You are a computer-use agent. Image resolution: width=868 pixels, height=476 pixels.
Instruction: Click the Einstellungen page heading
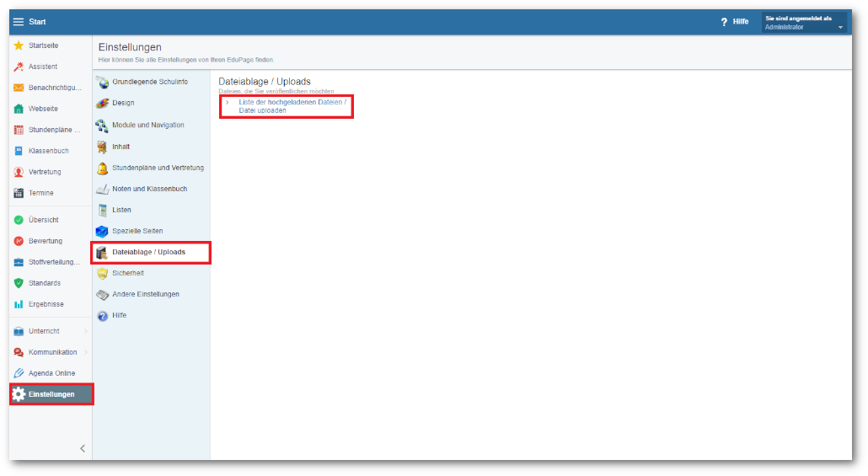pos(130,47)
